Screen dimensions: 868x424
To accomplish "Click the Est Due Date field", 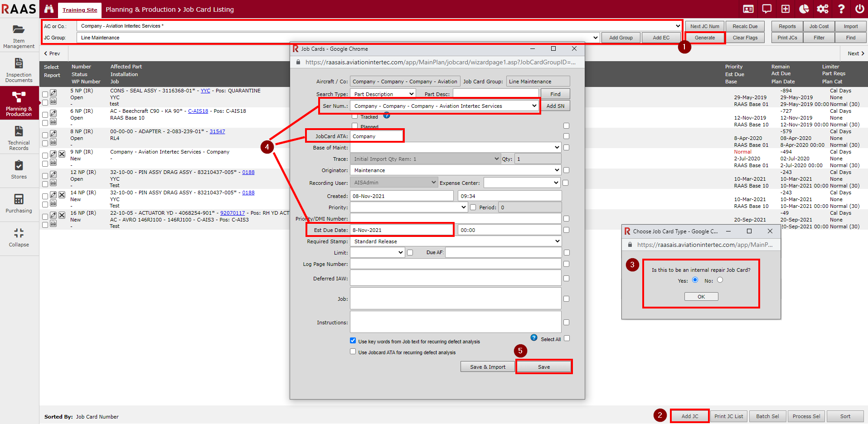I will [x=401, y=230].
